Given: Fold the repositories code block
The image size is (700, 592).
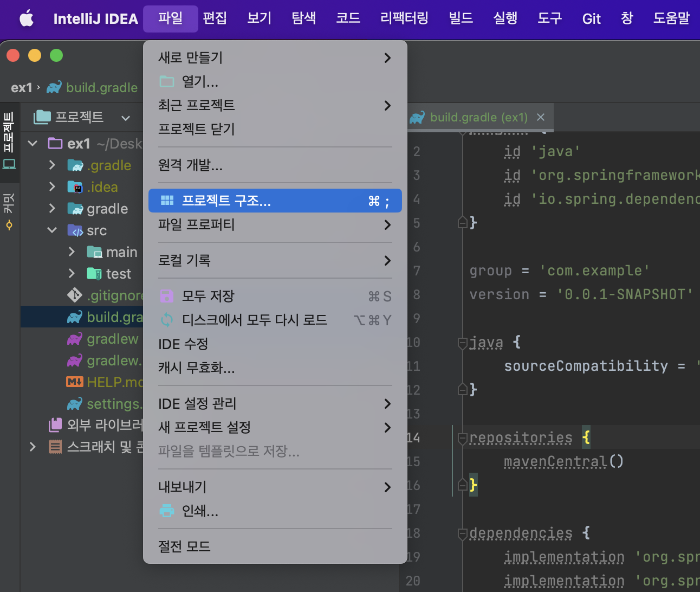Looking at the screenshot, I should [462, 438].
